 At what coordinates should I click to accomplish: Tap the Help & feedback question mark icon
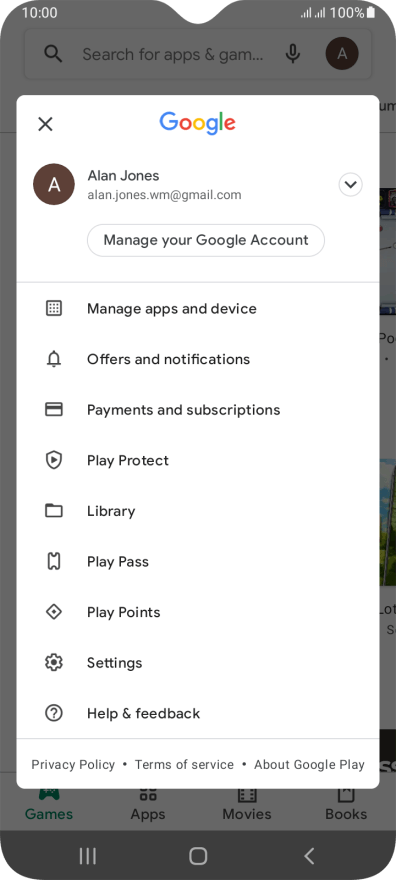(x=54, y=713)
